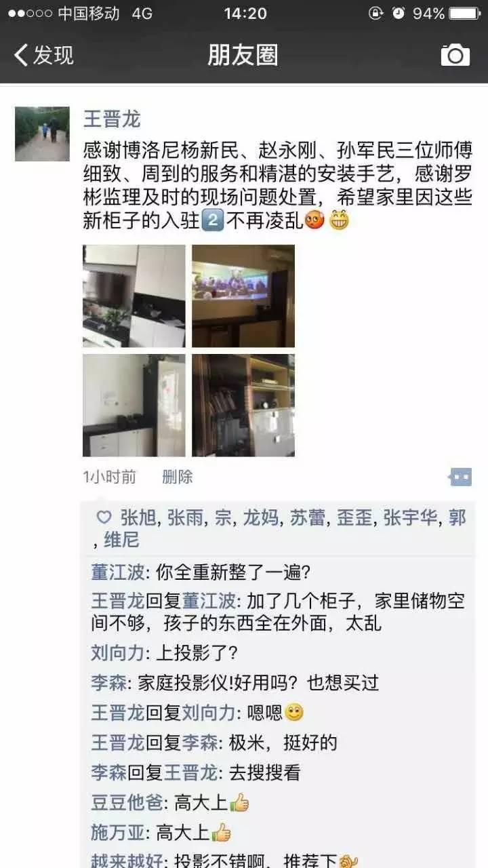Tap liker name 张旭

point(138,518)
